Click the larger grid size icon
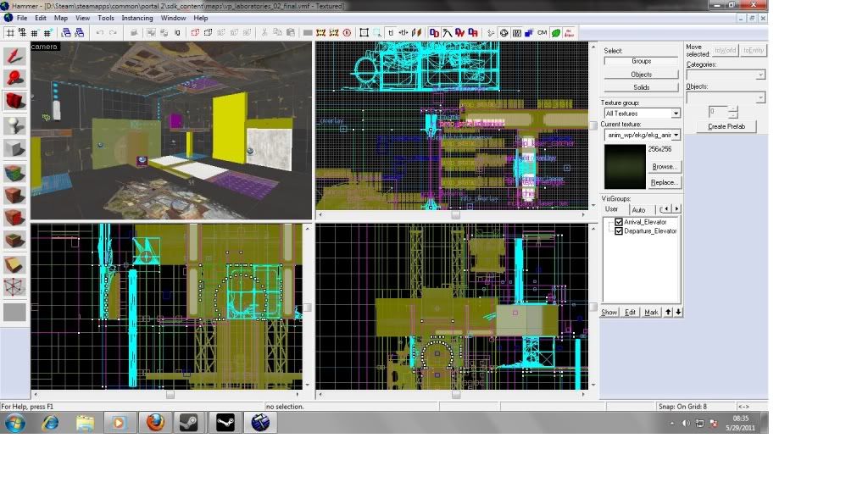868x488 pixels. [x=48, y=33]
